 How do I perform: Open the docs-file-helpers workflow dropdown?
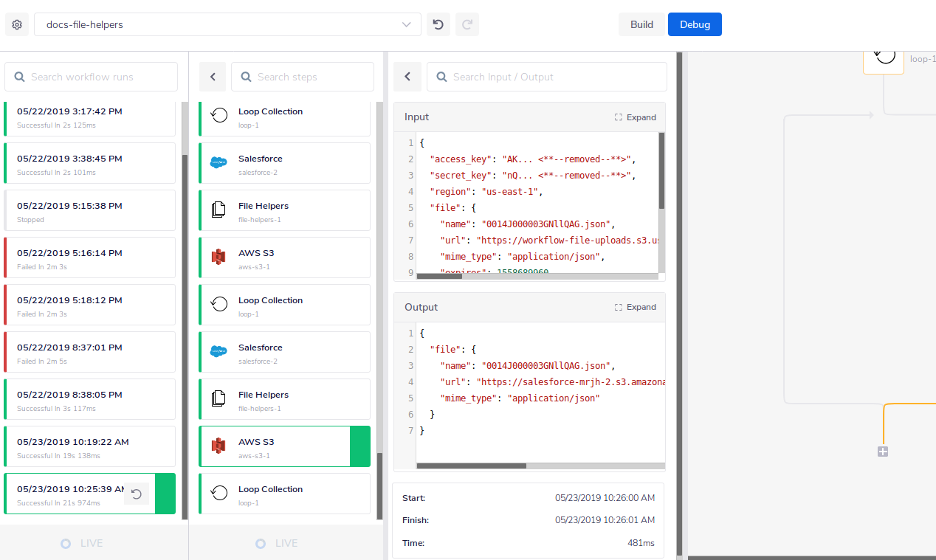(x=227, y=24)
